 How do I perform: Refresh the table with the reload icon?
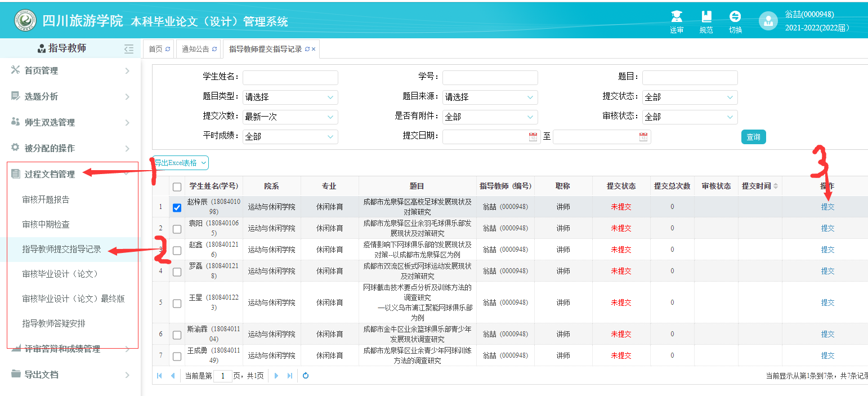(x=306, y=376)
